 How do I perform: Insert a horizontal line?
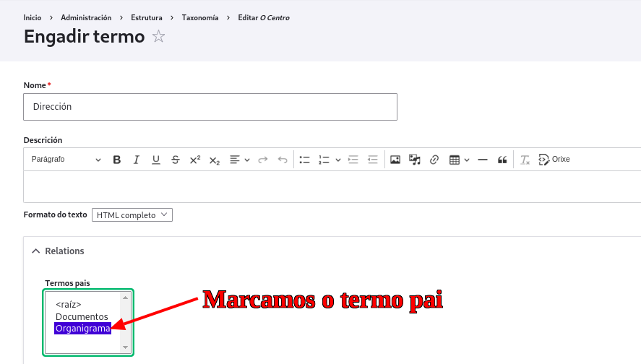point(483,160)
